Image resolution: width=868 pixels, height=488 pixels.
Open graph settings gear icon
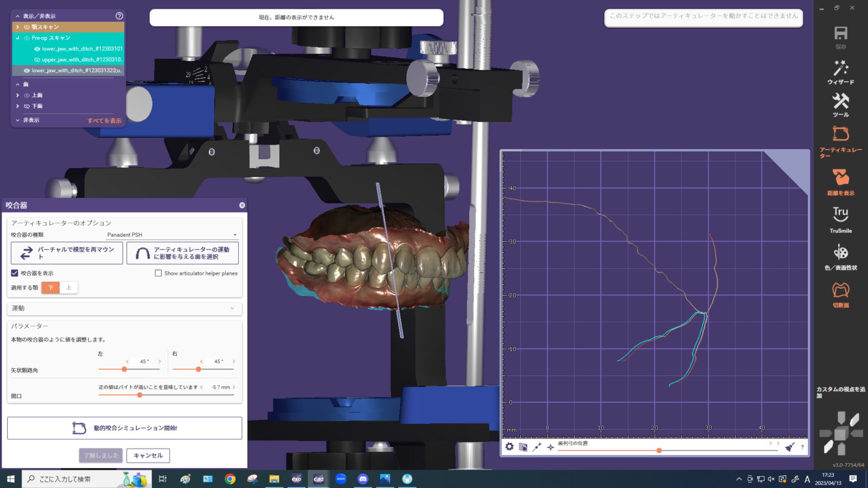point(509,447)
